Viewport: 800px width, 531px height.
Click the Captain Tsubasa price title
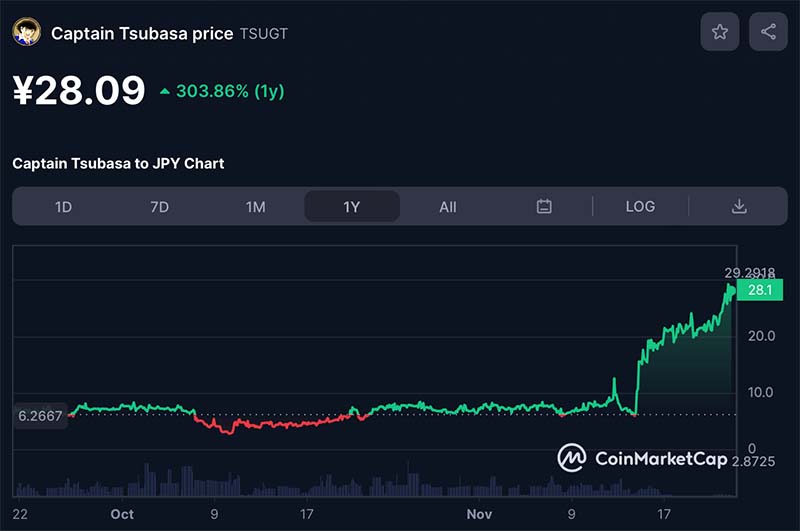click(x=142, y=34)
